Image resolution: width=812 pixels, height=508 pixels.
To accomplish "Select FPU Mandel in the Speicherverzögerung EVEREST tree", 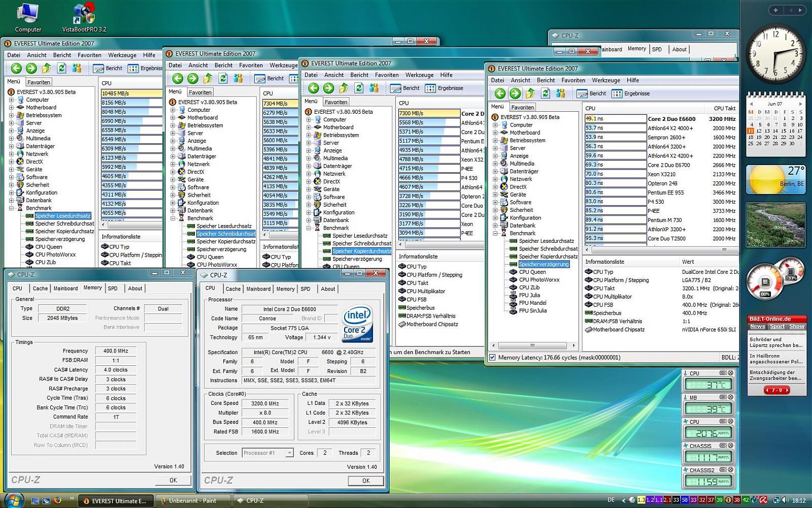I will pyautogui.click(x=533, y=303).
